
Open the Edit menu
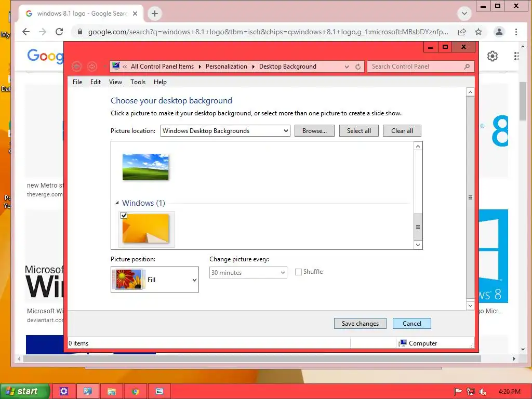click(x=96, y=82)
